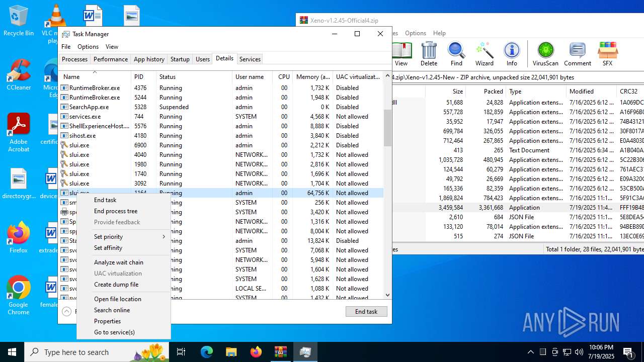Open Task Manager View menu
644x362 pixels.
112,47
